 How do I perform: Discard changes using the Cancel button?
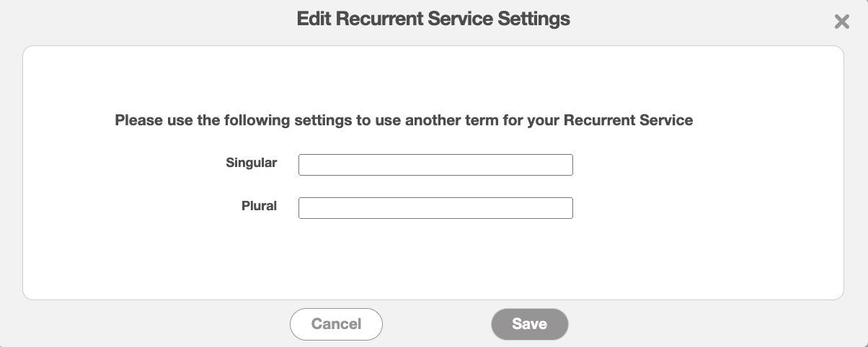tap(336, 324)
